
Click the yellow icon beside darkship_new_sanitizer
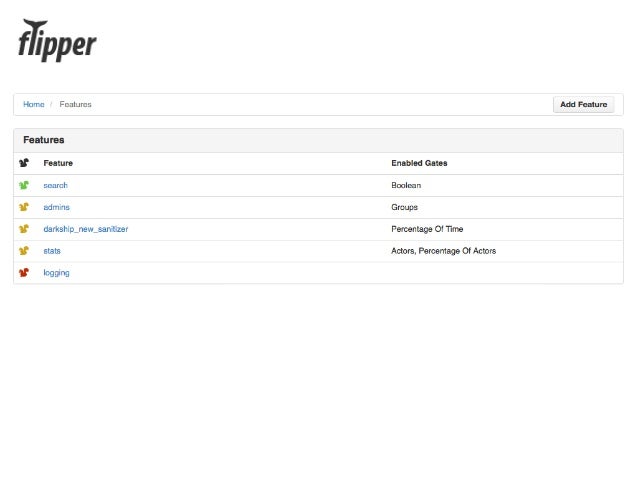(24, 229)
